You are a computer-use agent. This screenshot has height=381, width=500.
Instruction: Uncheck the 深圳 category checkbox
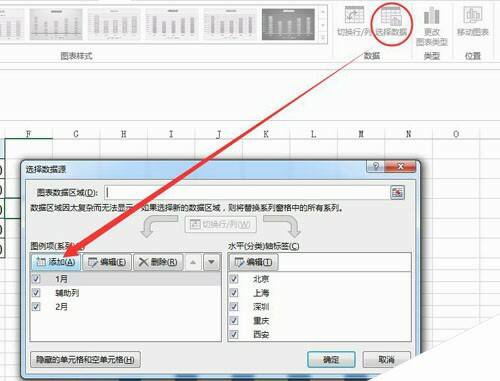[234, 306]
